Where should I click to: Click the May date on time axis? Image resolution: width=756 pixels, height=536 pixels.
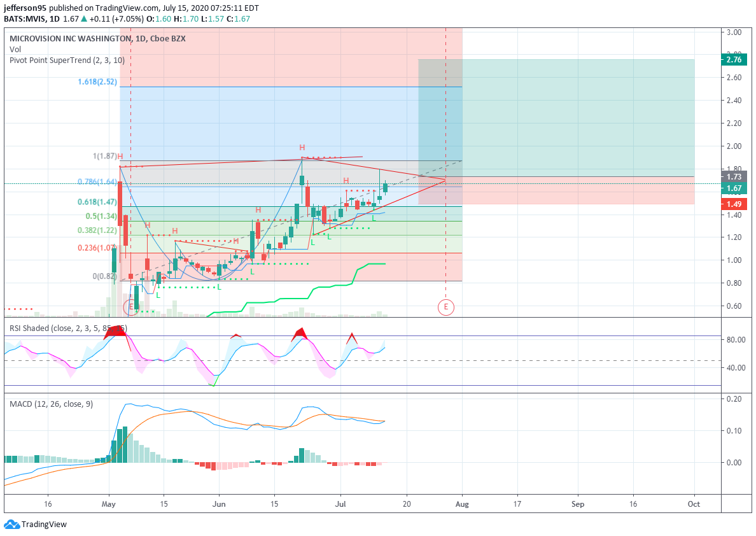click(109, 504)
